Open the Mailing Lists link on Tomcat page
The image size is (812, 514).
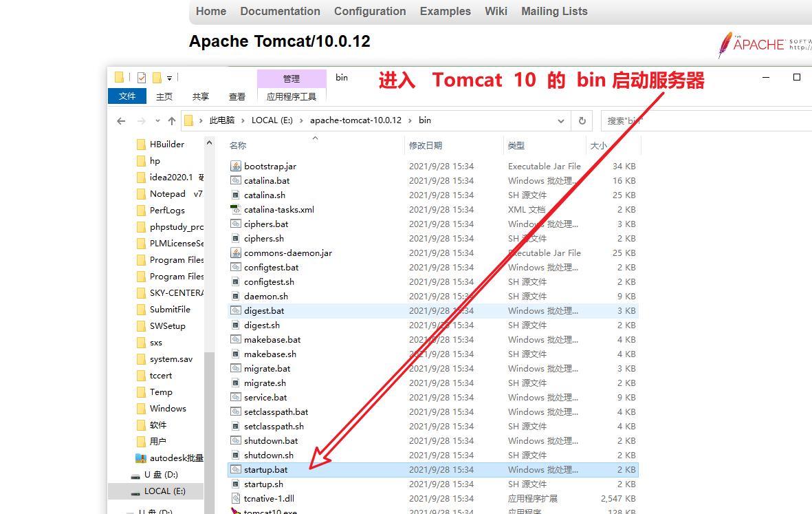554,12
